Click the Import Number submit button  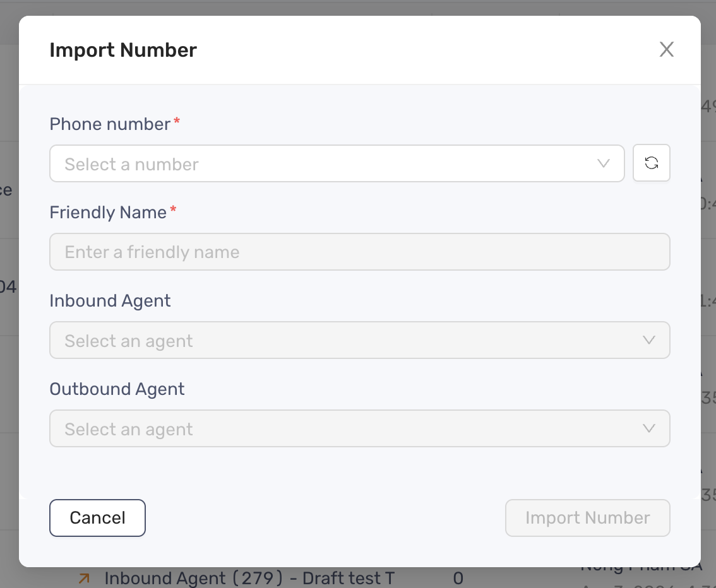tap(587, 517)
